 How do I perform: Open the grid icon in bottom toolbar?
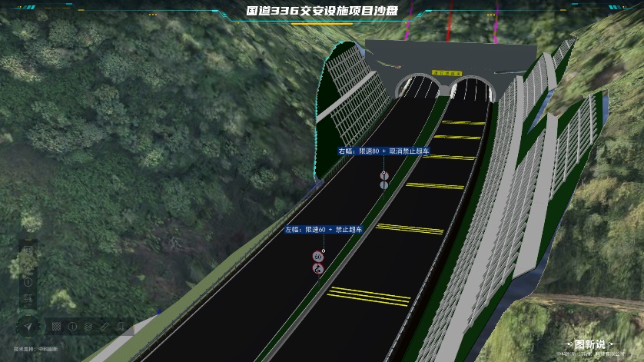point(56,327)
